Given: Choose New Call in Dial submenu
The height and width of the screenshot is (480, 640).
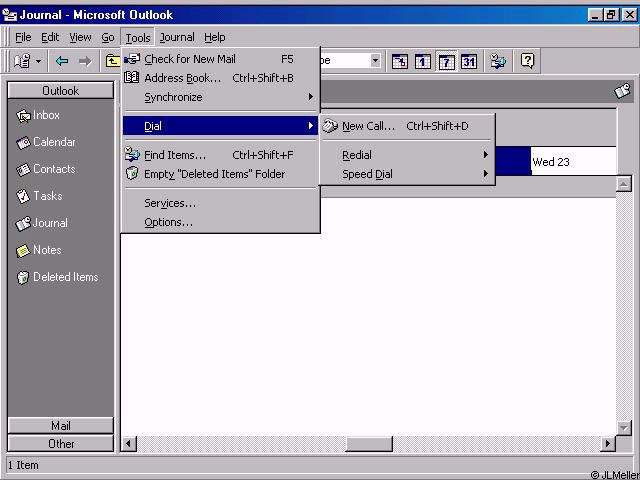Looking at the screenshot, I should [407, 126].
